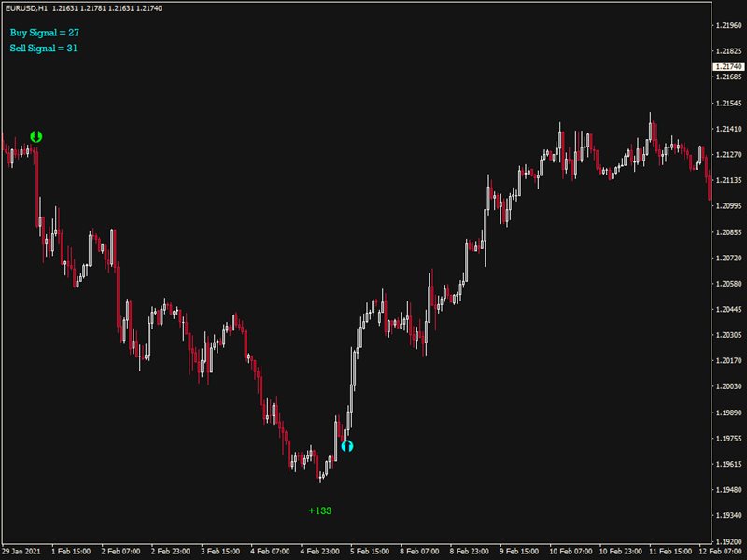Click the 1.19615 price axis label

click(x=726, y=464)
